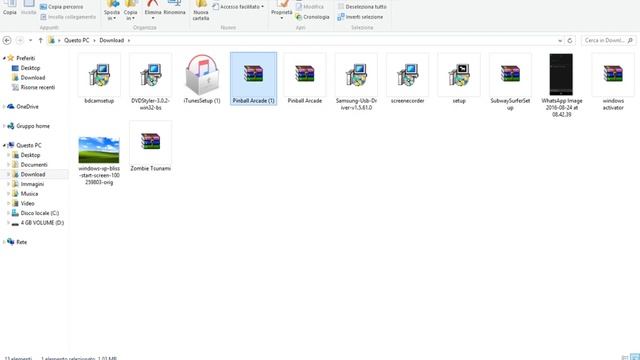
Task: Click the Sposta in ribbon button
Action: pos(112,11)
